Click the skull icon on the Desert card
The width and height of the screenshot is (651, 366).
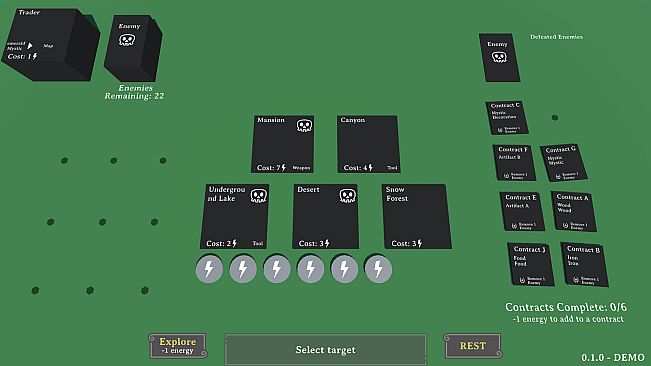point(348,195)
